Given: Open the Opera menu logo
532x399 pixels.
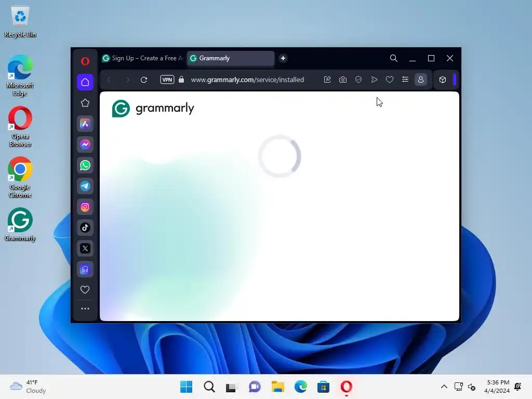Looking at the screenshot, I should [x=85, y=61].
